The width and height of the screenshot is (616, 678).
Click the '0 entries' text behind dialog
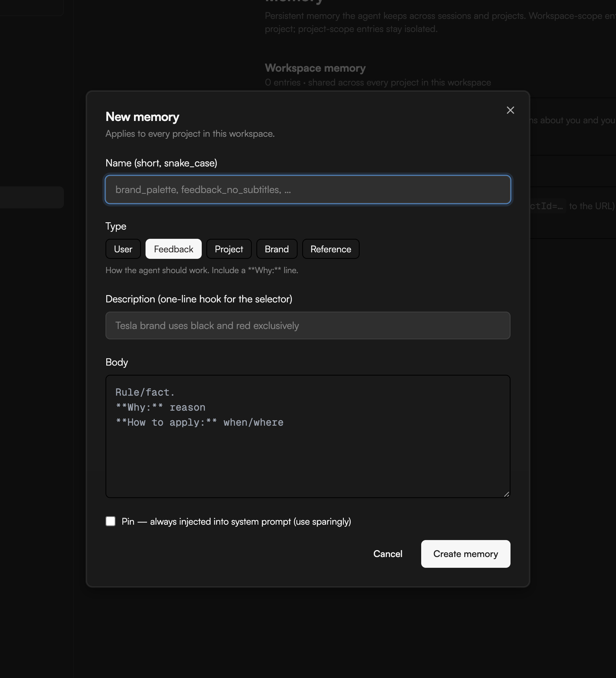point(283,82)
